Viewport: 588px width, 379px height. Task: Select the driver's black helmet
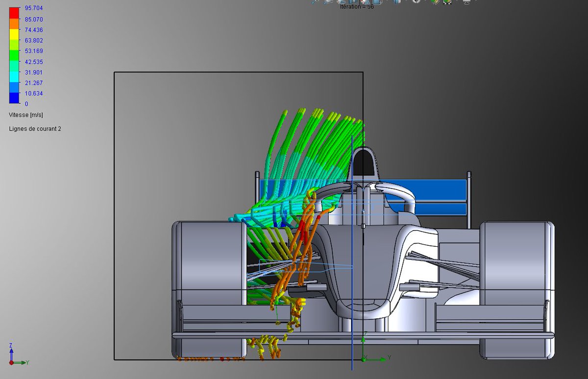pyautogui.click(x=364, y=164)
